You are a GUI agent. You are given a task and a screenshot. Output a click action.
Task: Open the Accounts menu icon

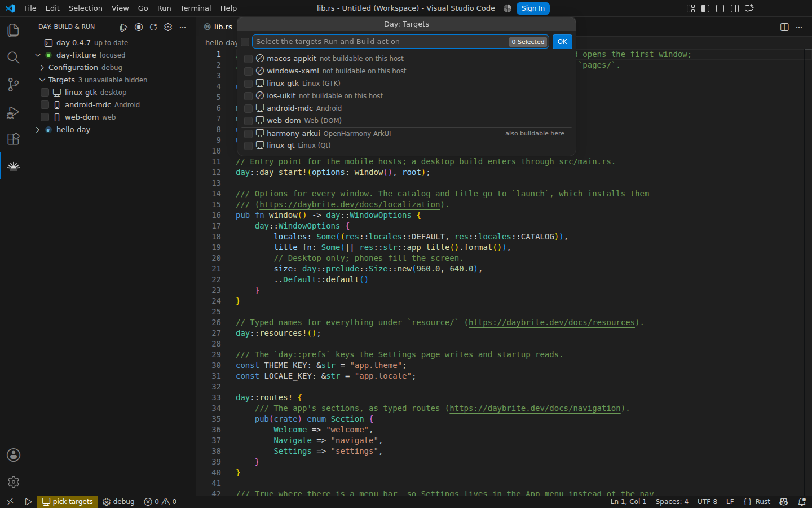pos(14,455)
